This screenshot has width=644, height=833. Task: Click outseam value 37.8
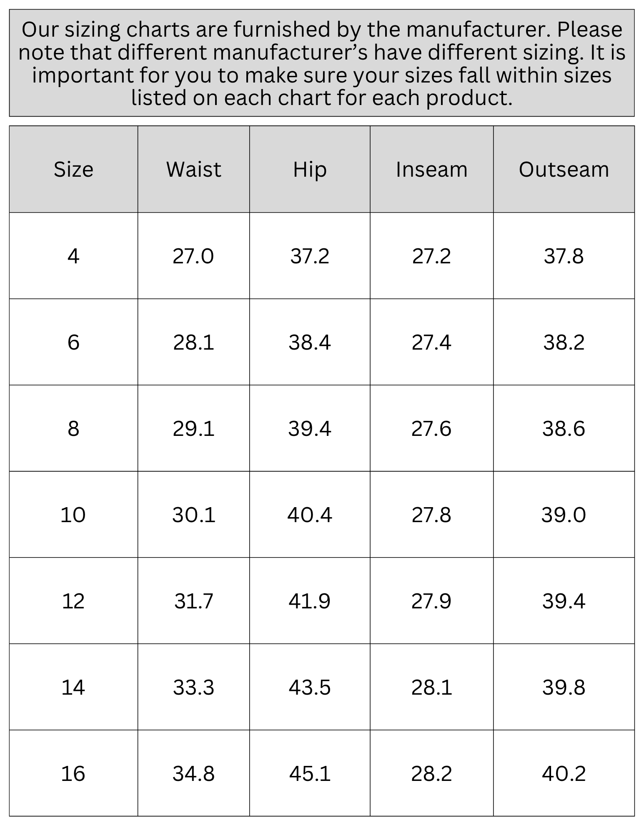pos(564,256)
